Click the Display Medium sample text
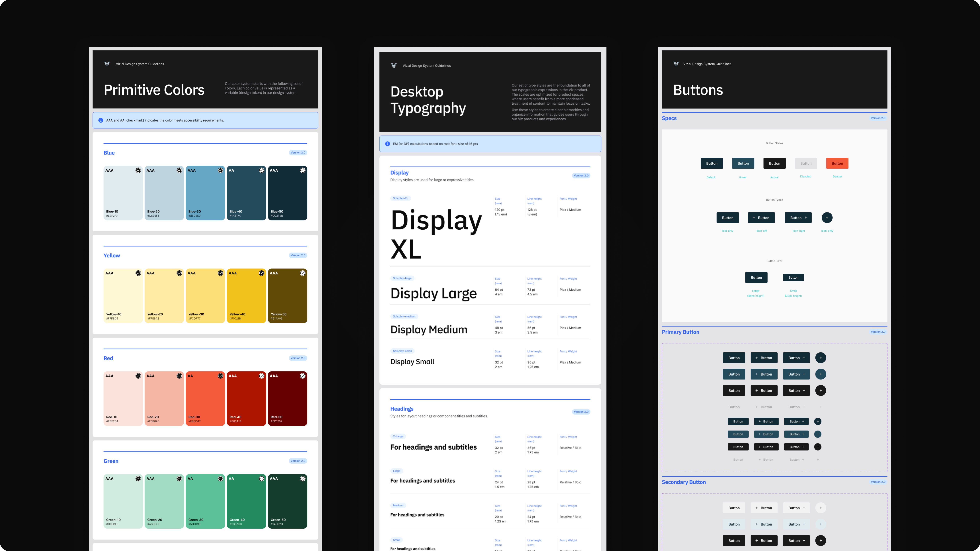 point(429,329)
